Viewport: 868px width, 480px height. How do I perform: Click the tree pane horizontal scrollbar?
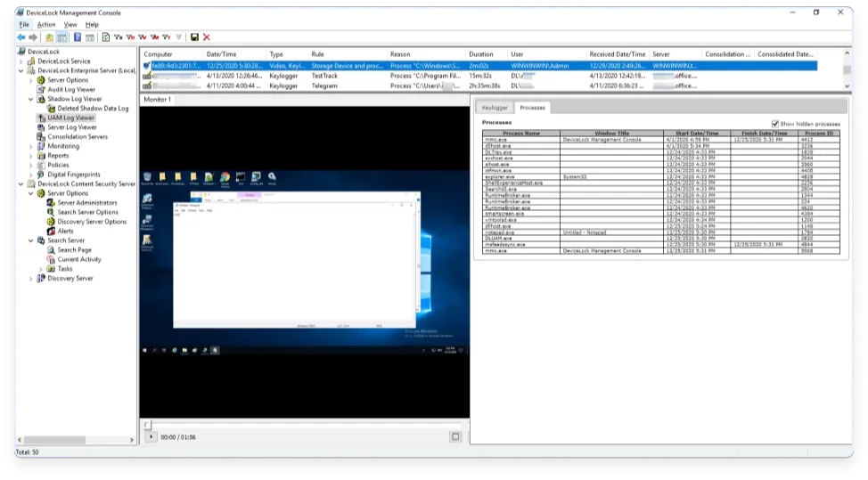(54, 440)
